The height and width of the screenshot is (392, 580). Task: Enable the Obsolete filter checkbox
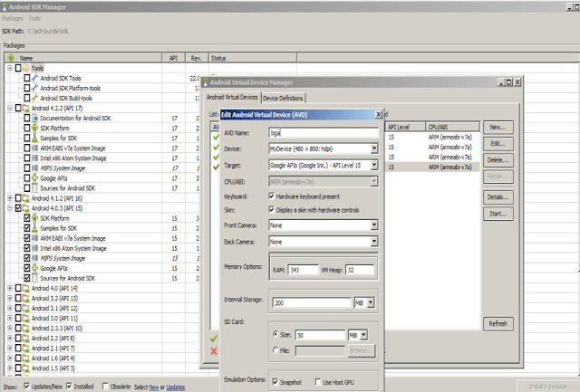point(105,386)
